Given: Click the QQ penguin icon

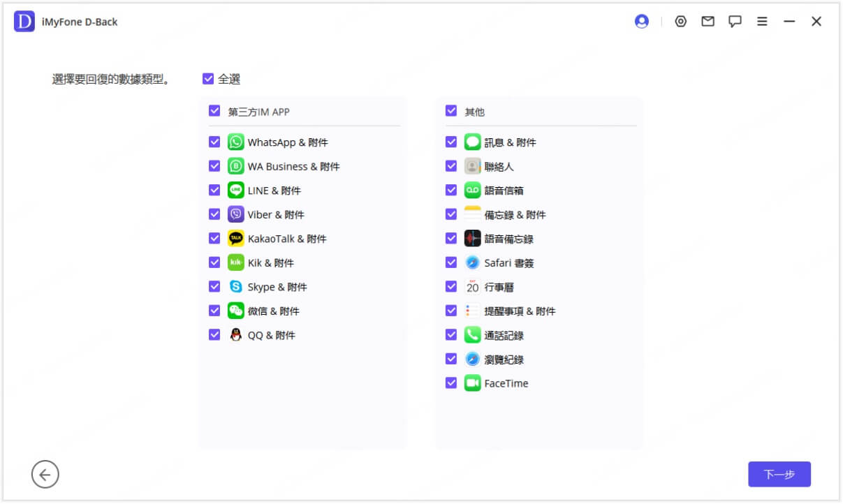Looking at the screenshot, I should point(236,335).
